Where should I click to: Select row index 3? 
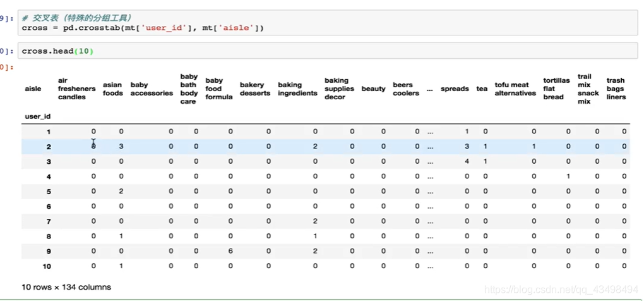pos(49,162)
